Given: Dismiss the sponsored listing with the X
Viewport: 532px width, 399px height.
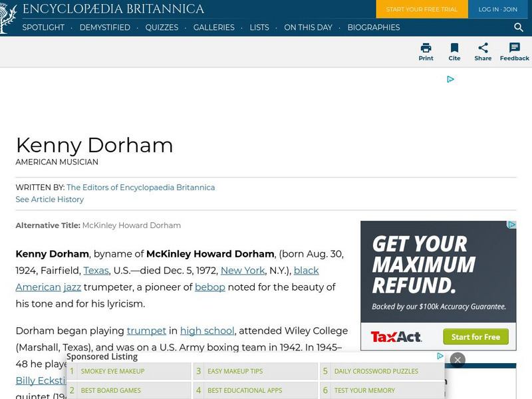Looking at the screenshot, I should [x=458, y=359].
